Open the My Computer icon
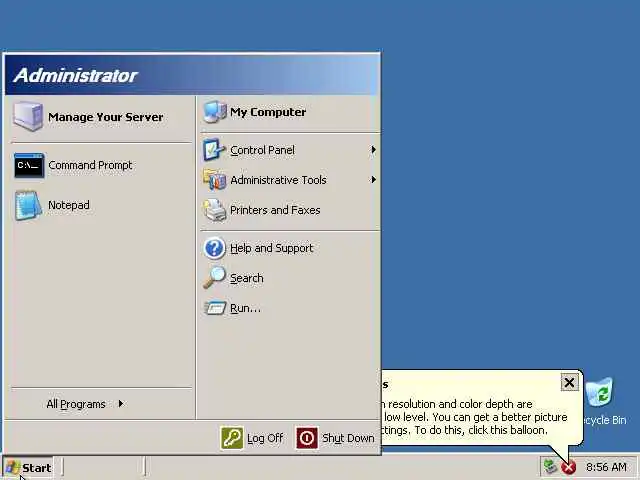The image size is (640, 480). pyautogui.click(x=214, y=111)
